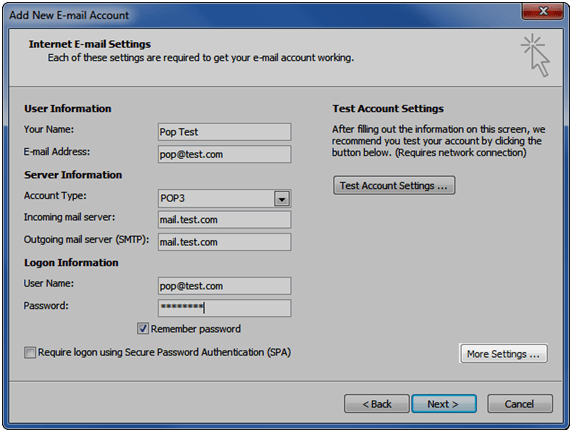
Task: Click the Remember password label text
Action: click(x=196, y=329)
